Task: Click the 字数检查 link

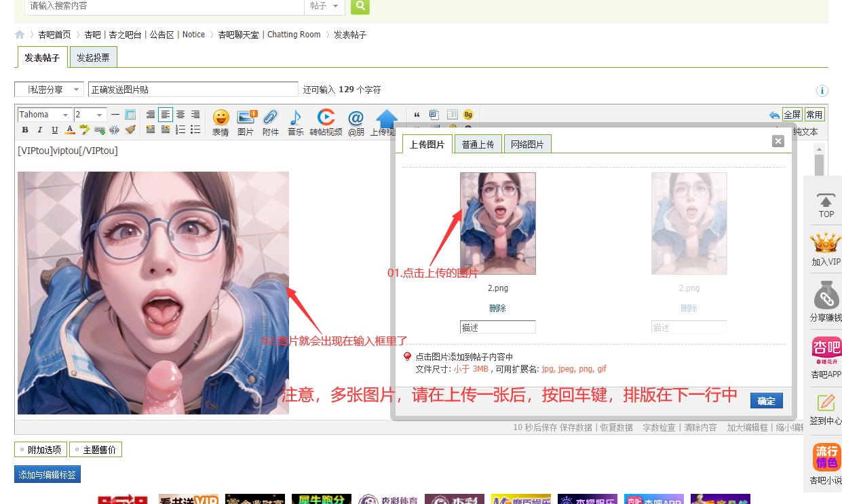Action: (x=659, y=427)
